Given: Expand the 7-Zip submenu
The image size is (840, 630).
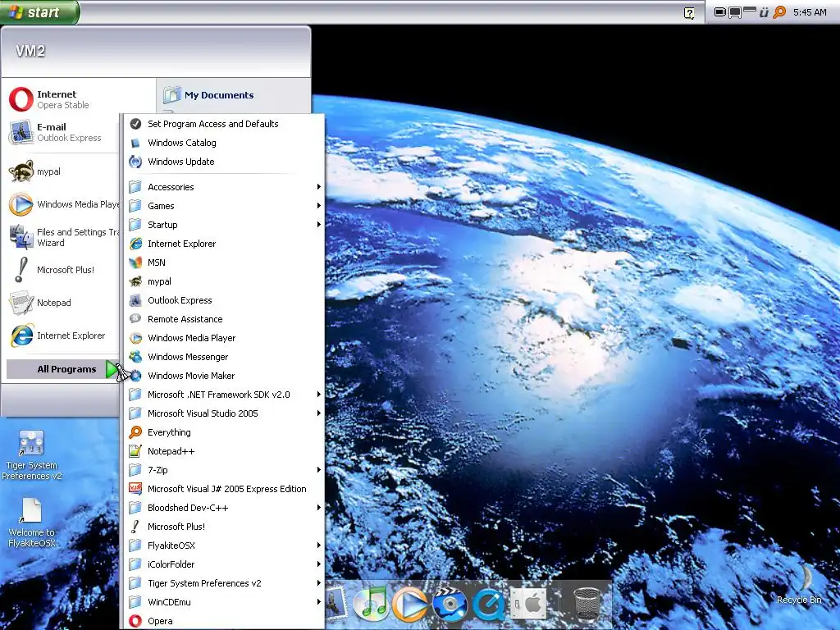Looking at the screenshot, I should pos(223,470).
